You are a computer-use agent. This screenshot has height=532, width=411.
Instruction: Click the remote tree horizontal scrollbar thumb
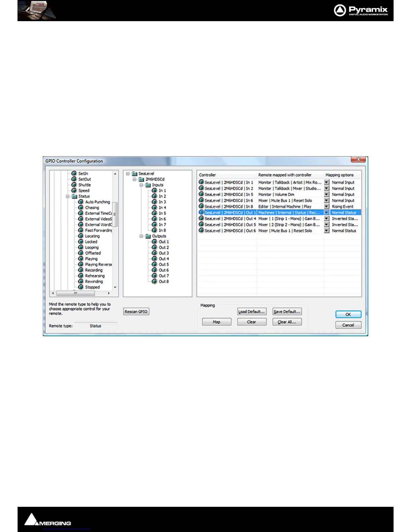(76, 293)
